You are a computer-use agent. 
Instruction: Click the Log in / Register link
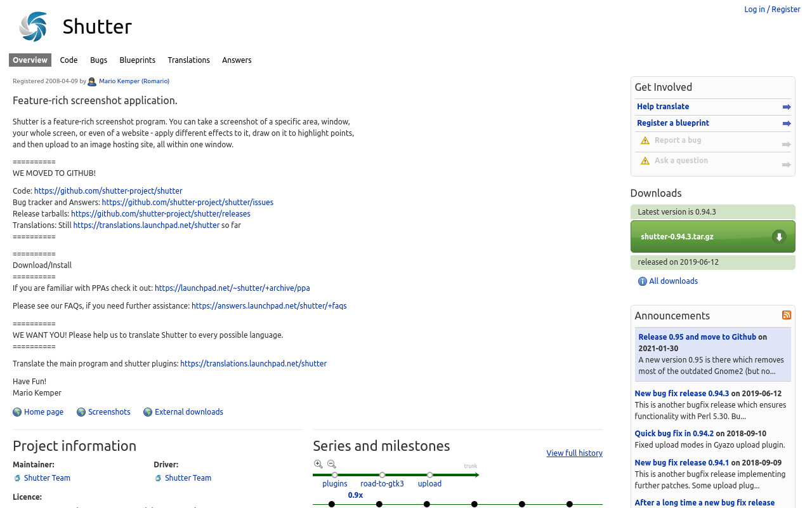(772, 9)
